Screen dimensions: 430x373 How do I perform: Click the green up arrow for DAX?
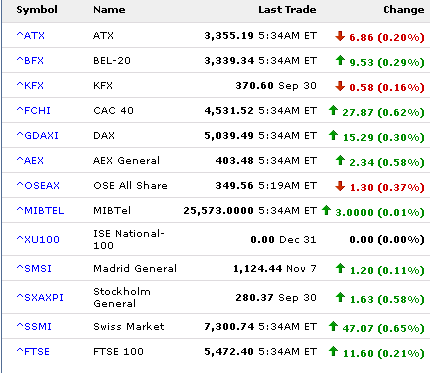[x=333, y=135]
